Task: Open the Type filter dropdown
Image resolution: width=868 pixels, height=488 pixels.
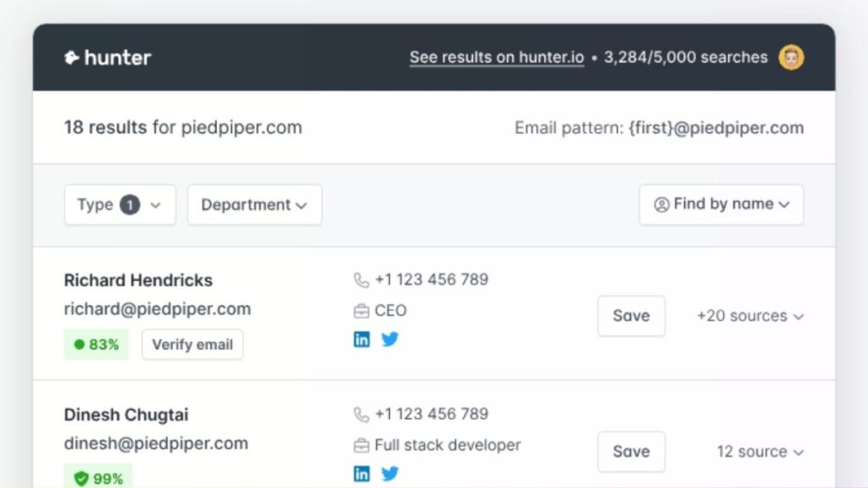Action: coord(120,204)
